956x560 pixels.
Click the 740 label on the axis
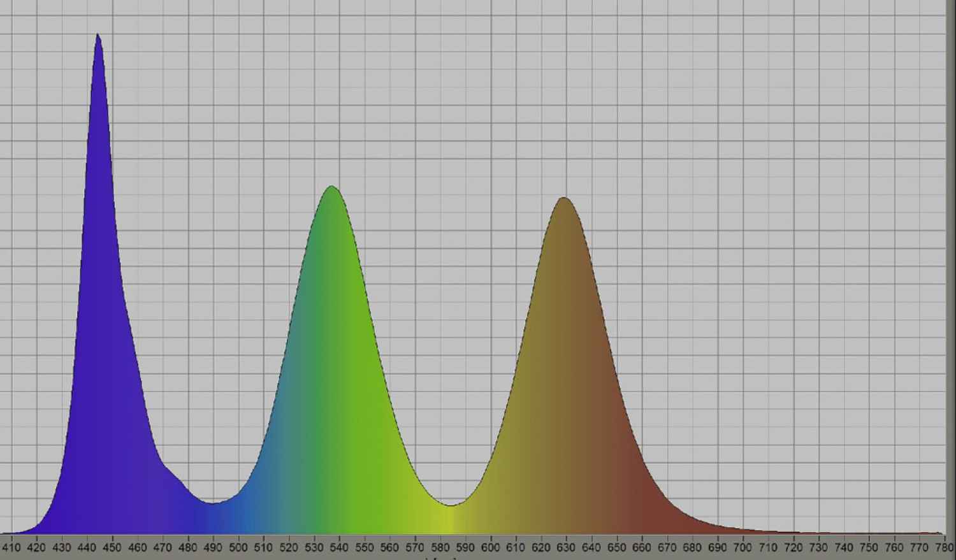tap(843, 547)
